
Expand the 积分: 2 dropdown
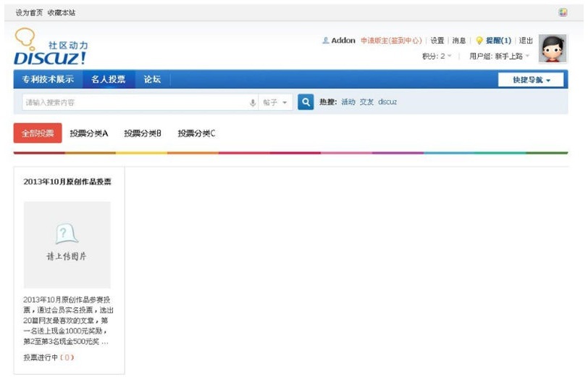pos(437,57)
